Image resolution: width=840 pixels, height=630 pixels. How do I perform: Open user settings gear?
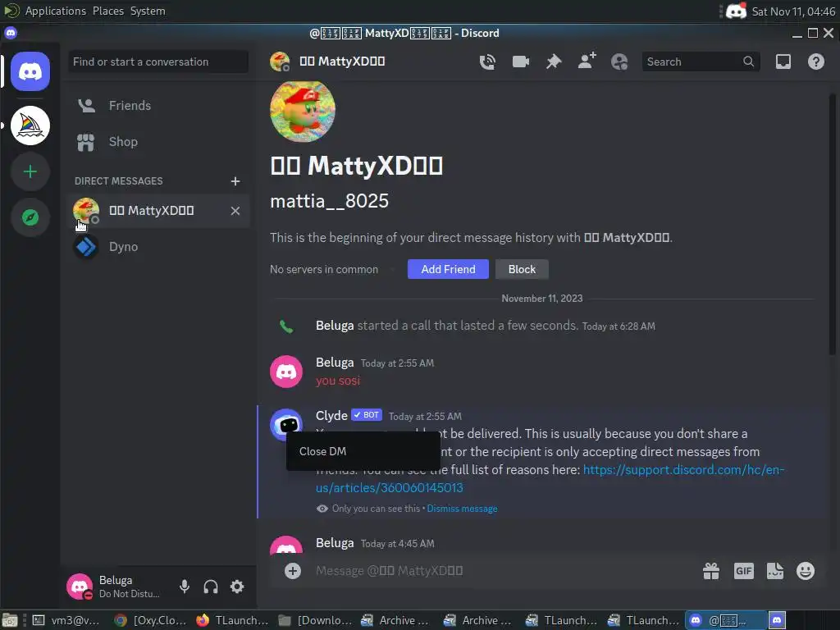(237, 587)
